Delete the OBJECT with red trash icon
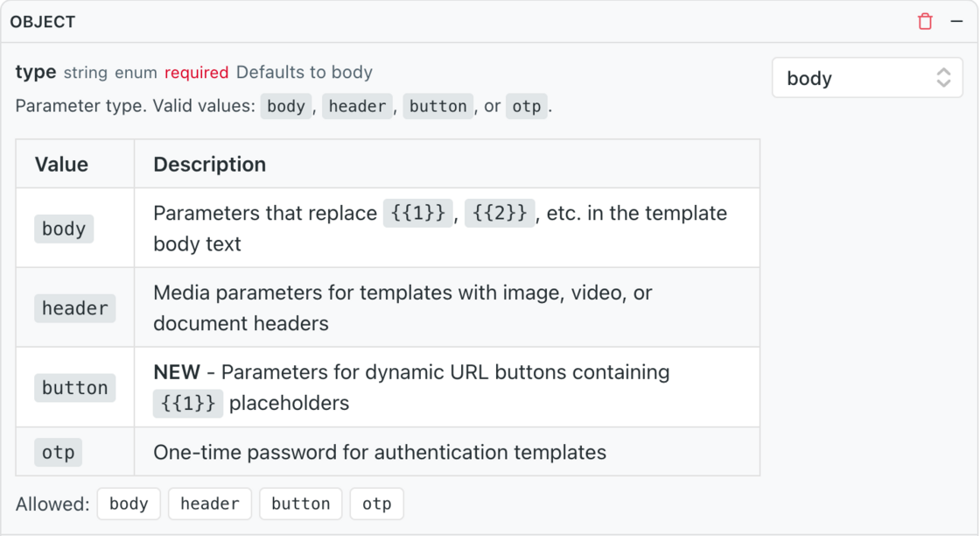 click(x=925, y=21)
